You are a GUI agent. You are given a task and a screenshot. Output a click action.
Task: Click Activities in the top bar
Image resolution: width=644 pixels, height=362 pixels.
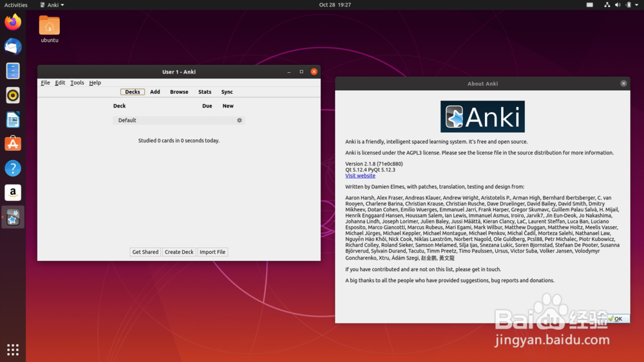point(15,5)
